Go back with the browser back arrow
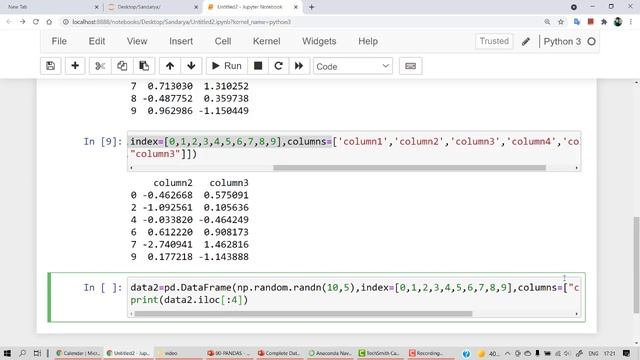Image resolution: width=640 pixels, height=360 pixels. 9,22
